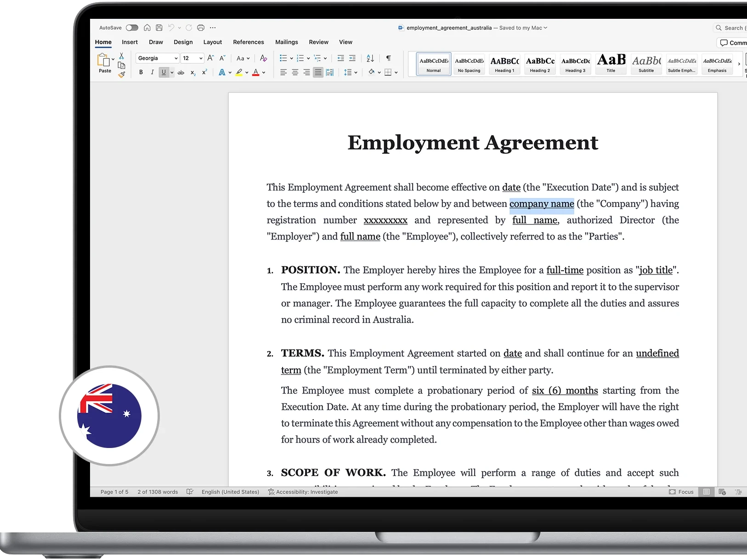Click the Copy icon
This screenshot has width=747, height=560.
tap(121, 65)
